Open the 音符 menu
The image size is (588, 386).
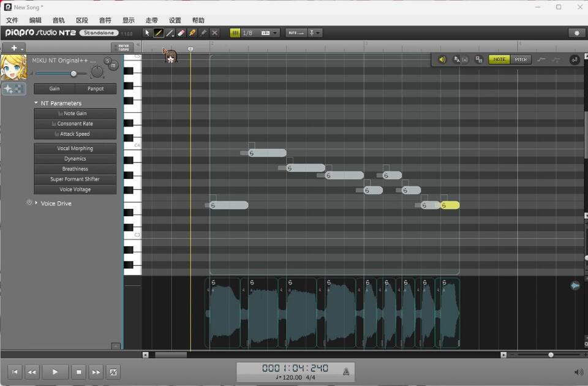(105, 20)
